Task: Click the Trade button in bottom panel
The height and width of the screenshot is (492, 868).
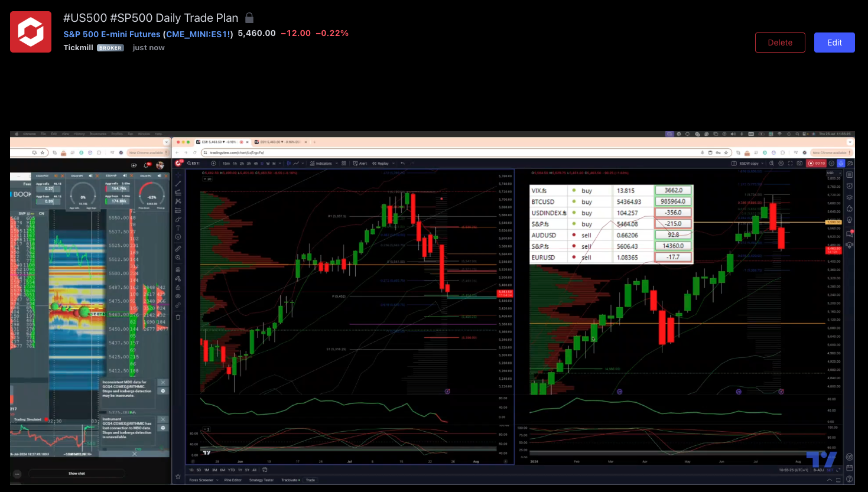Action: (x=310, y=480)
